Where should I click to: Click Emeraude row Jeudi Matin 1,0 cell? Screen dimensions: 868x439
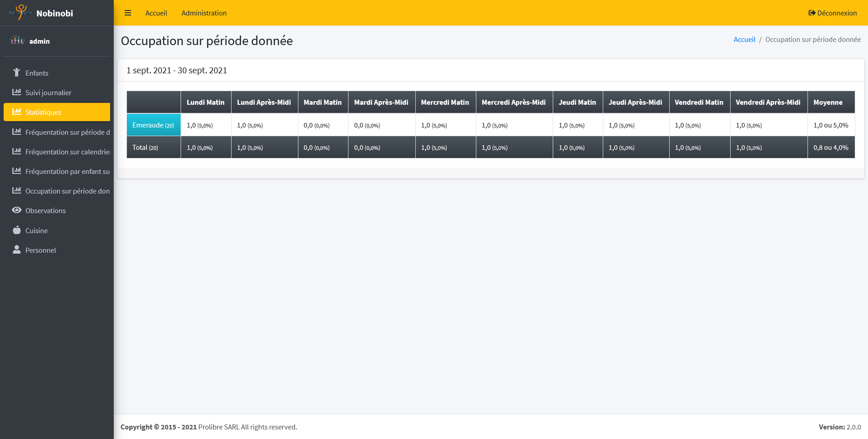tap(578, 125)
